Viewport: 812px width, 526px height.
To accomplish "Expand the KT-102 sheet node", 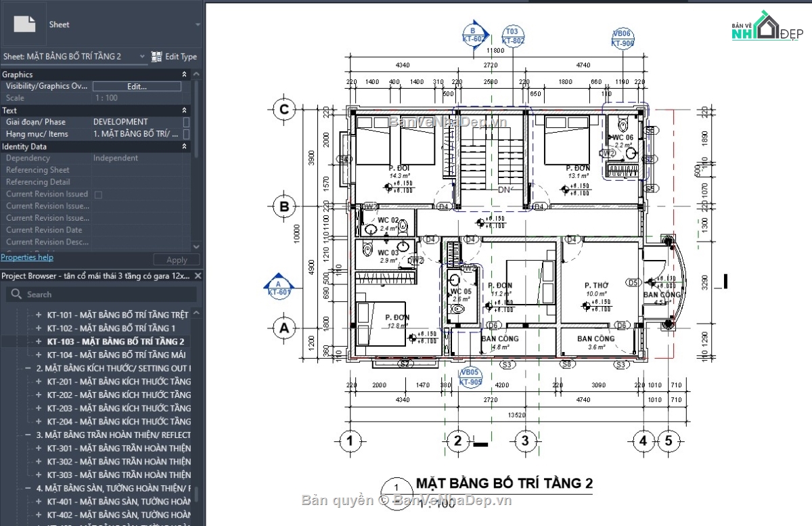I will 39,328.
